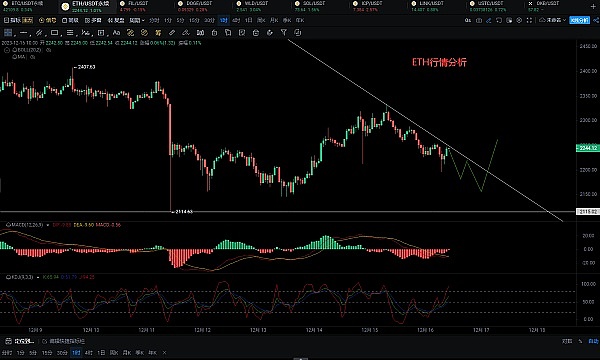Image resolution: width=600 pixels, height=360 pixels.
Task: Click the lock drawings icon
Action: pyautogui.click(x=214, y=33)
